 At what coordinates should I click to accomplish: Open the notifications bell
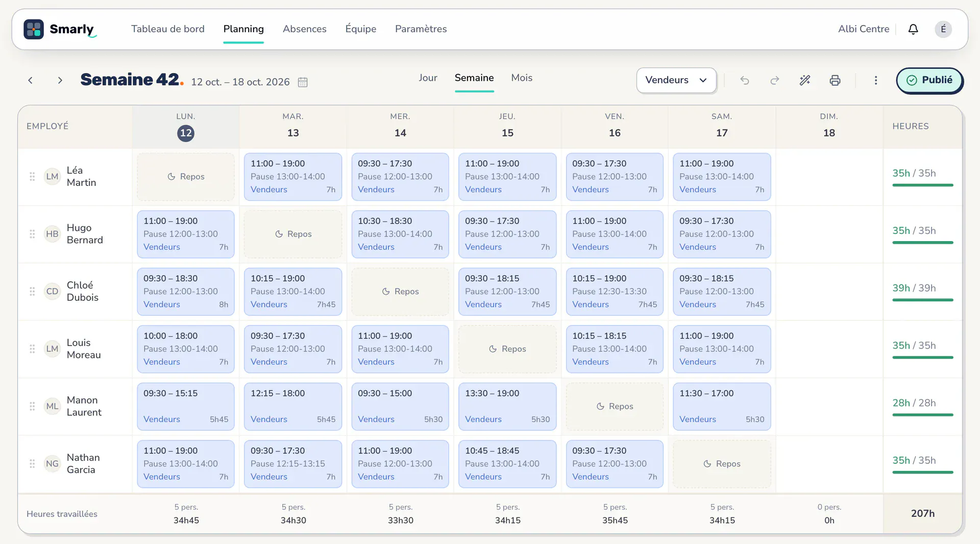tap(913, 29)
